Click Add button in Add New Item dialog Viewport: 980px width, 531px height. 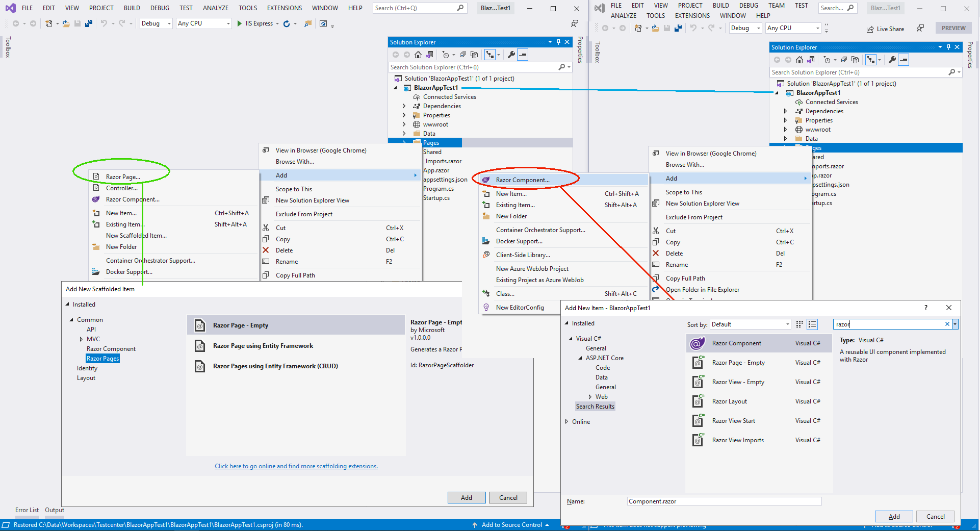(x=894, y=516)
